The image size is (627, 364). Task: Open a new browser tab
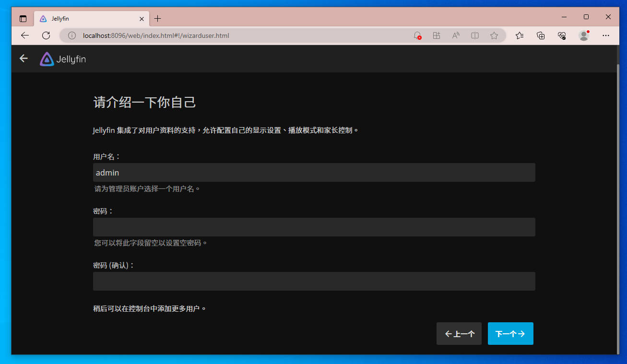[158, 19]
